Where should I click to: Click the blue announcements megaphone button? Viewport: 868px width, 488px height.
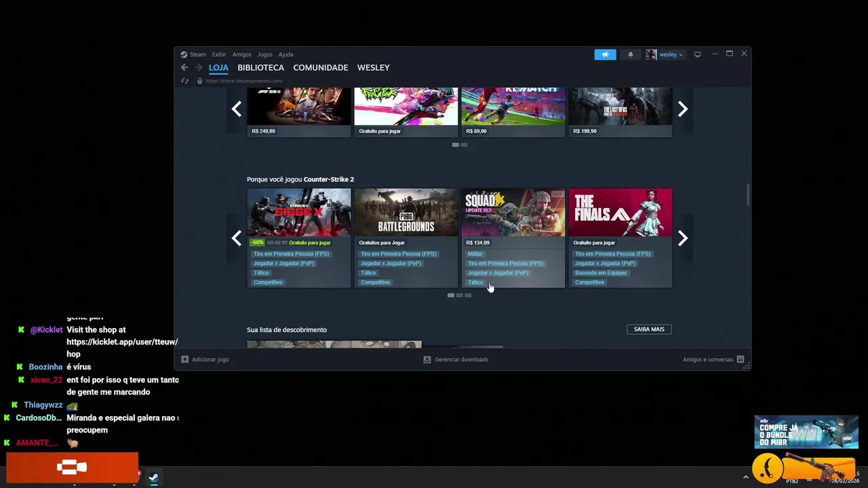[605, 54]
